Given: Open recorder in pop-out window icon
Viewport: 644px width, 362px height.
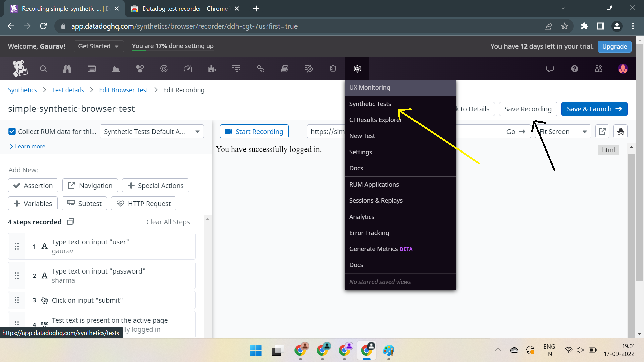Looking at the screenshot, I should (x=602, y=131).
